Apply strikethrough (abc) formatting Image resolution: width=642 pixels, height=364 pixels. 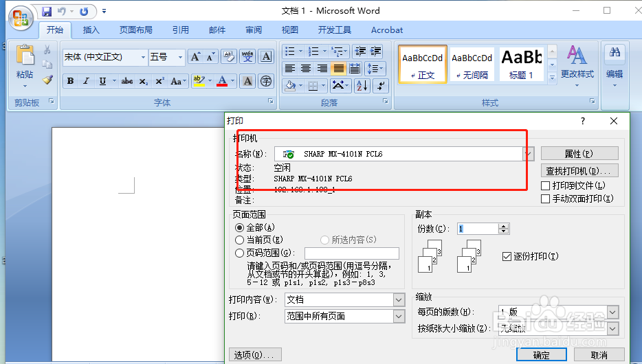tap(127, 81)
